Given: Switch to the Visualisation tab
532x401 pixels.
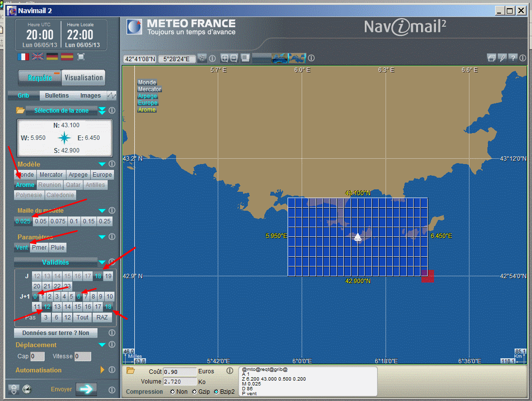Looking at the screenshot, I should coord(83,77).
